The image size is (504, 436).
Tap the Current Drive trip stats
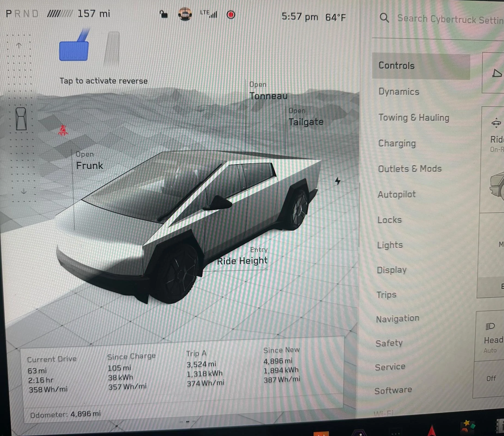click(51, 375)
